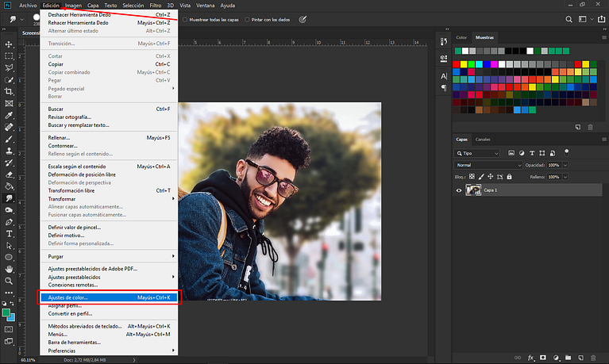The width and height of the screenshot is (609, 364).
Task: Select the Eraser tool
Action: (x=9, y=174)
